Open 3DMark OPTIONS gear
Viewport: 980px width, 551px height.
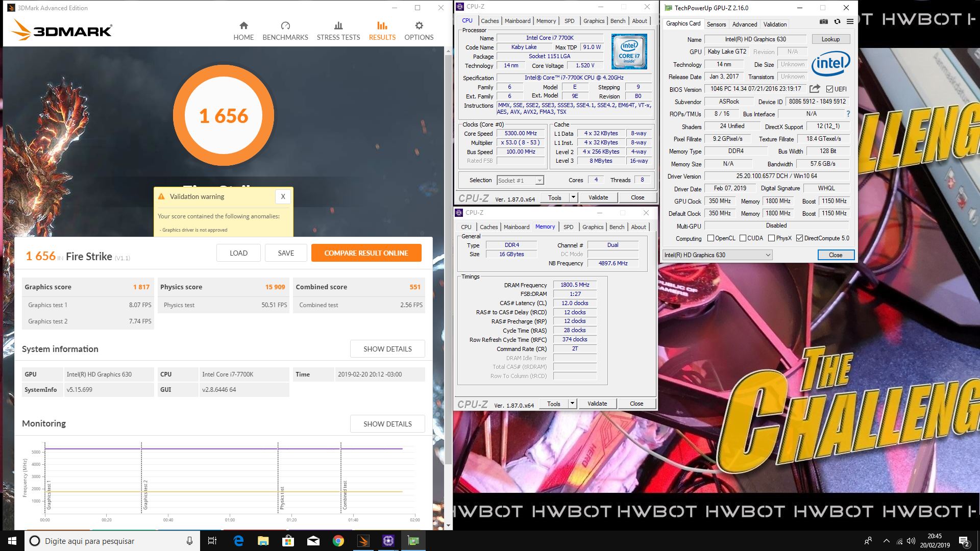coord(419,31)
